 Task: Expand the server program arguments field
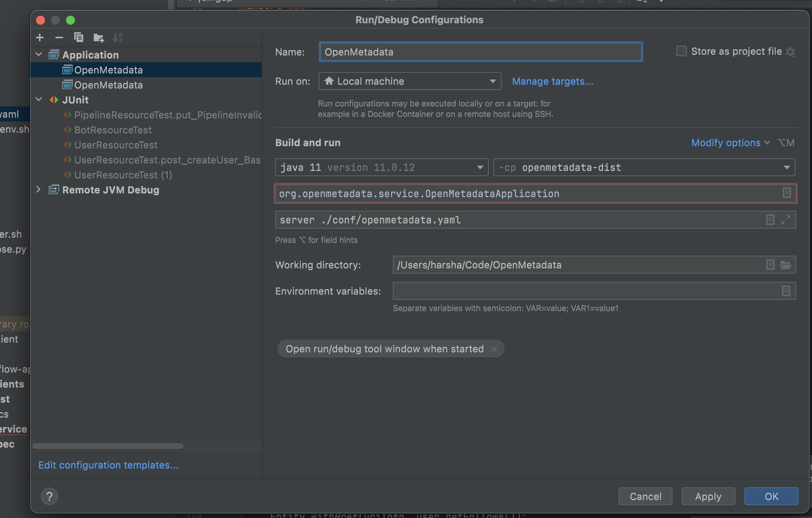tap(786, 220)
